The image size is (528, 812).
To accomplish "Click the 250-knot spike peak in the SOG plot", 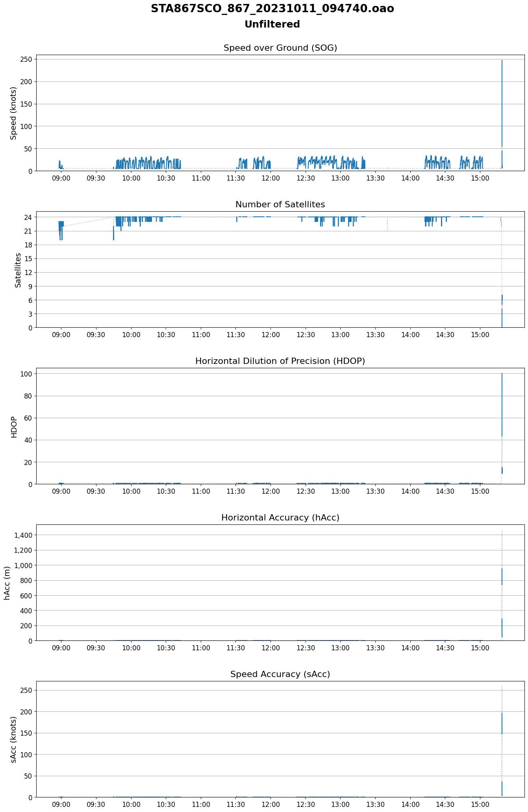I will [502, 61].
